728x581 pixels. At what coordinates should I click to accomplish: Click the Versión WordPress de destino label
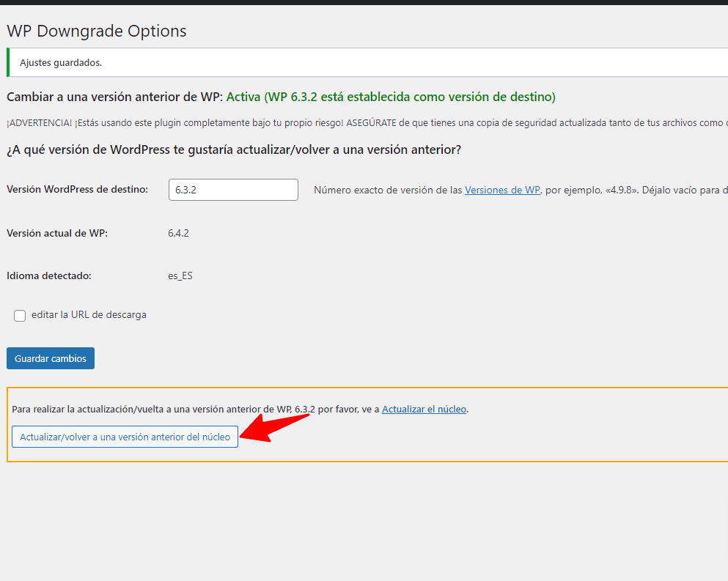pos(77,189)
